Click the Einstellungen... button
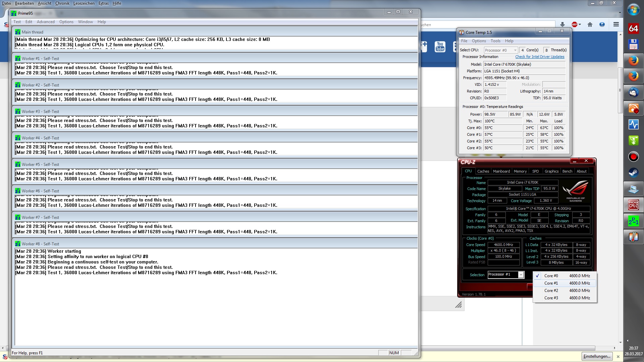The height and width of the screenshot is (362, 644). point(597,356)
